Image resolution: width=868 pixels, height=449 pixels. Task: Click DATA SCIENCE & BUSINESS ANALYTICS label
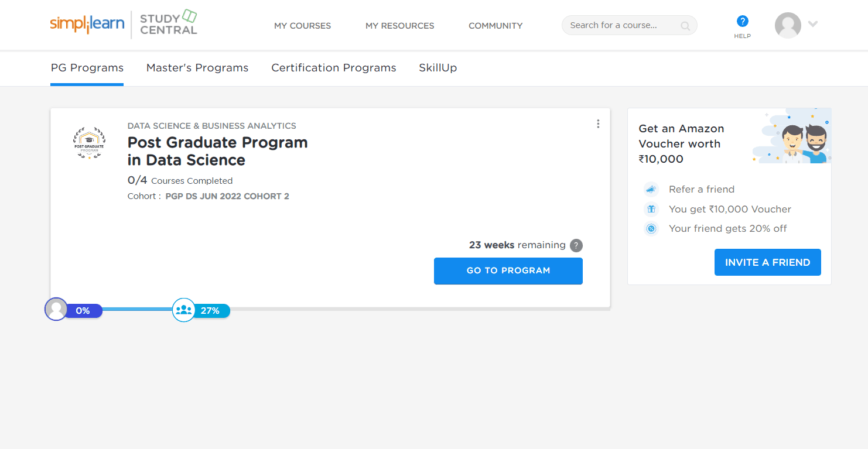(x=212, y=126)
